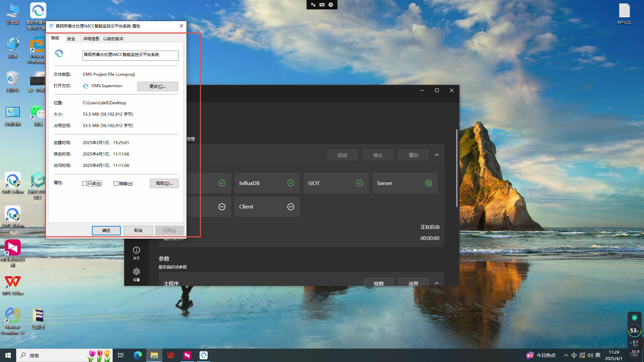Select InfluxDB service card

tap(267, 183)
